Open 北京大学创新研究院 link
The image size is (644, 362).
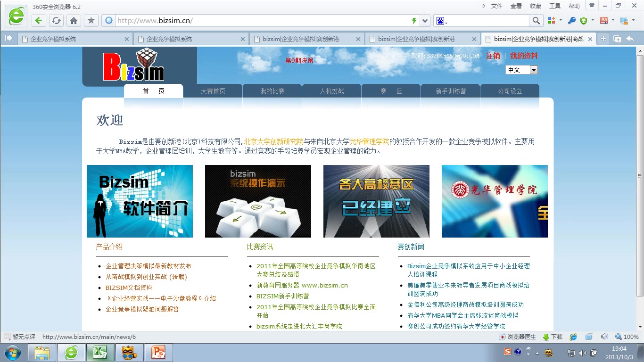tap(273, 141)
